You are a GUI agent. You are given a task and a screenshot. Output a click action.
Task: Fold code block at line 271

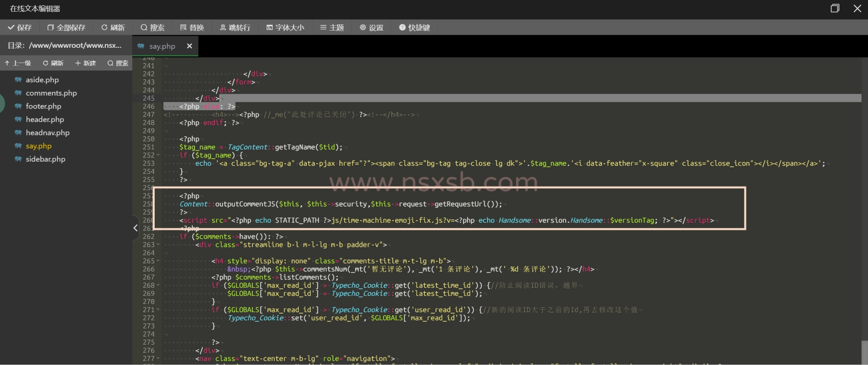tap(158, 310)
